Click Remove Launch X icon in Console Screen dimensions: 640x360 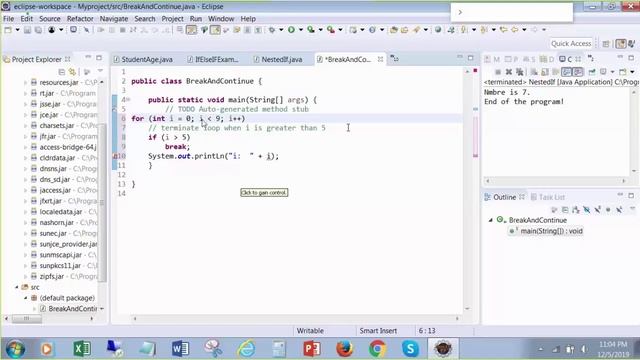[x=509, y=72]
